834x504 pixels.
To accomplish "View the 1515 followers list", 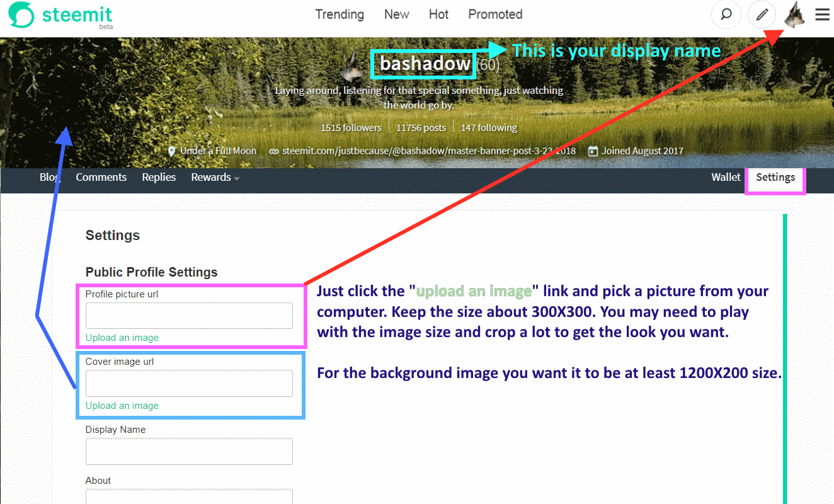I will (351, 128).
